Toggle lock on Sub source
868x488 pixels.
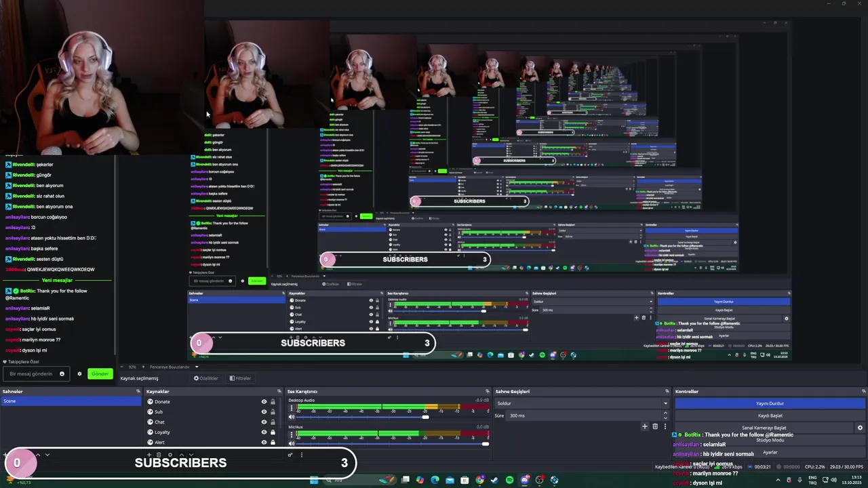(273, 411)
